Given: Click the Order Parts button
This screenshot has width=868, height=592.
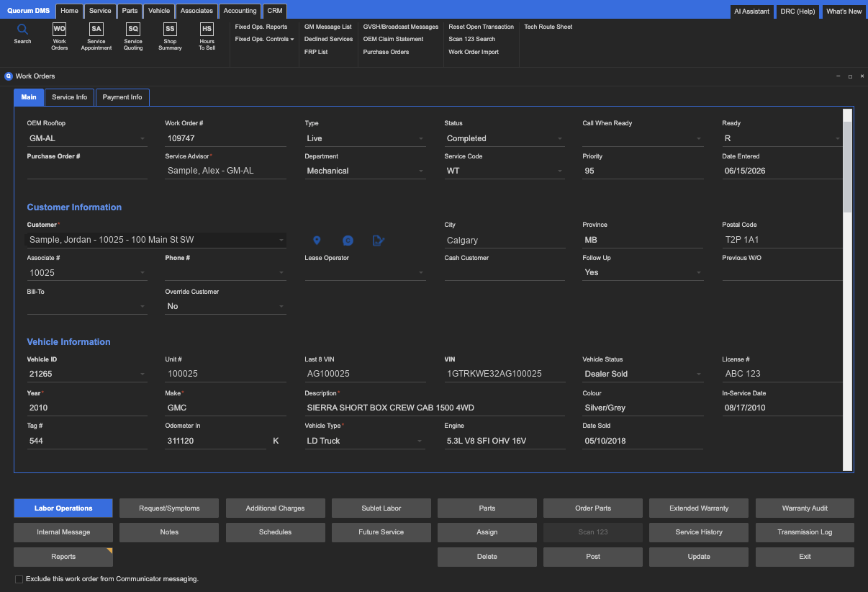Looking at the screenshot, I should coord(593,508).
